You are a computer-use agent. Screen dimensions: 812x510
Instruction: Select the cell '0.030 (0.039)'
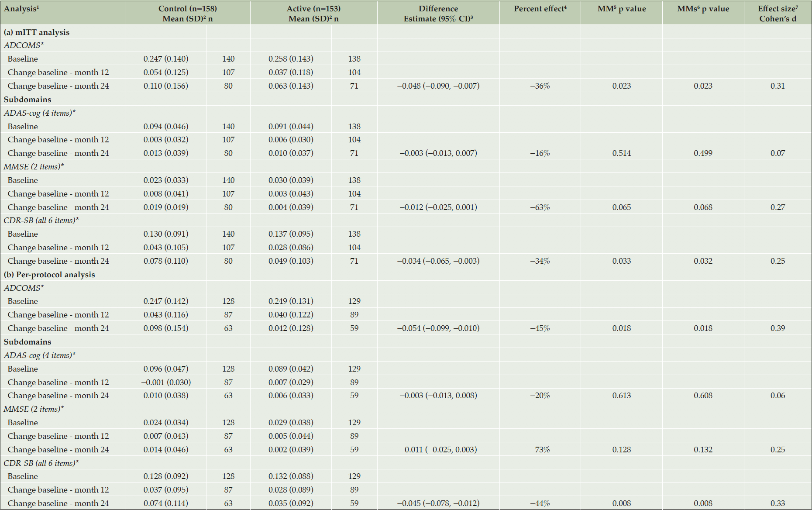291,180
